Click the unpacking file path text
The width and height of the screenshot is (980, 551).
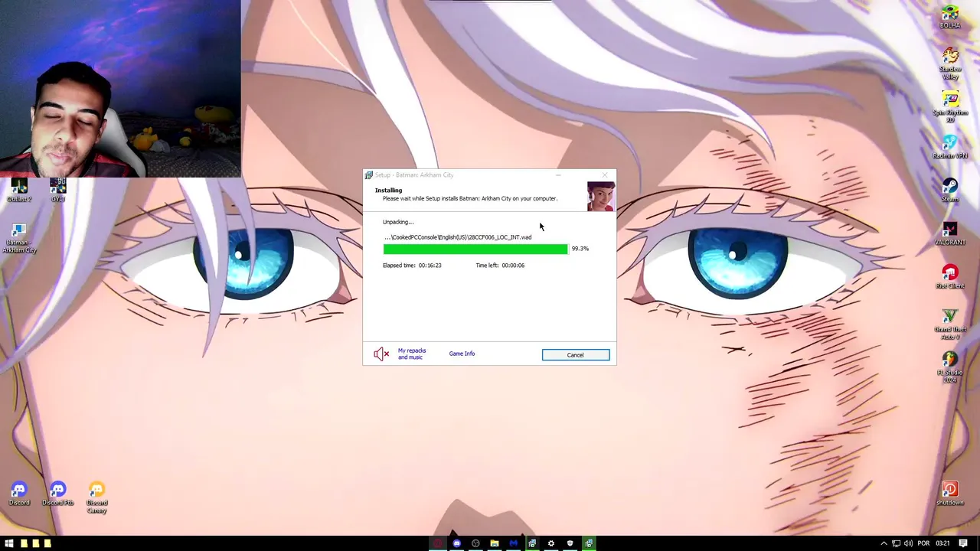458,237
